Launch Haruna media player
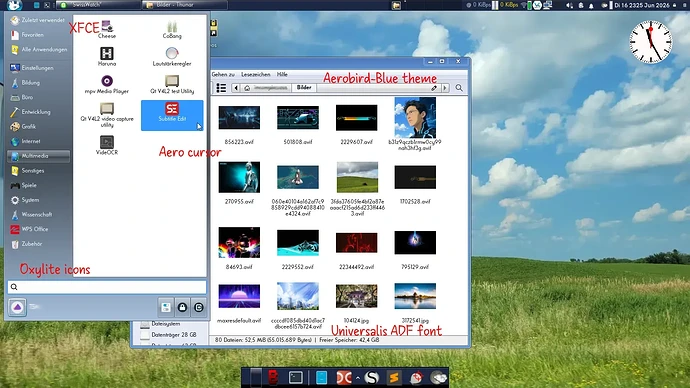The height and width of the screenshot is (388, 690). tap(106, 57)
